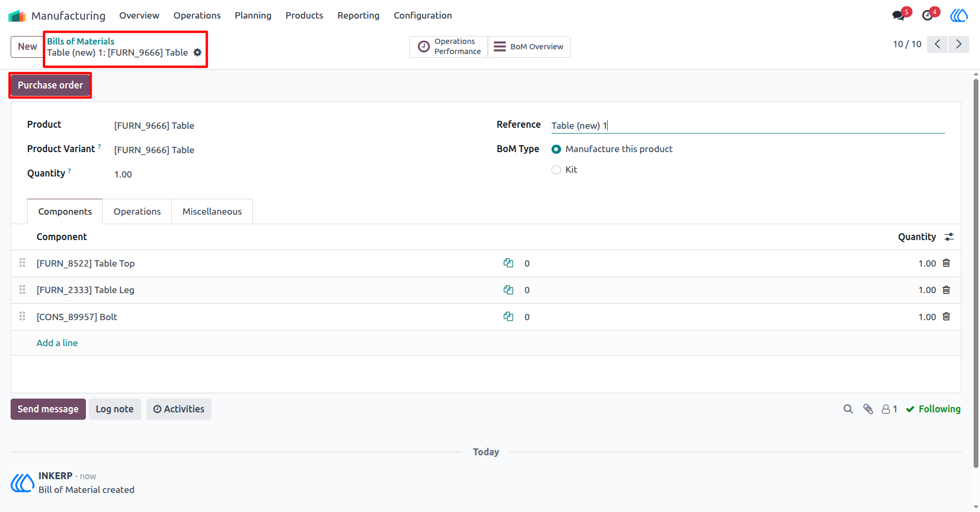This screenshot has height=512, width=980.
Task: Open the gear actions menu beside the breadcrumb
Action: tap(197, 52)
